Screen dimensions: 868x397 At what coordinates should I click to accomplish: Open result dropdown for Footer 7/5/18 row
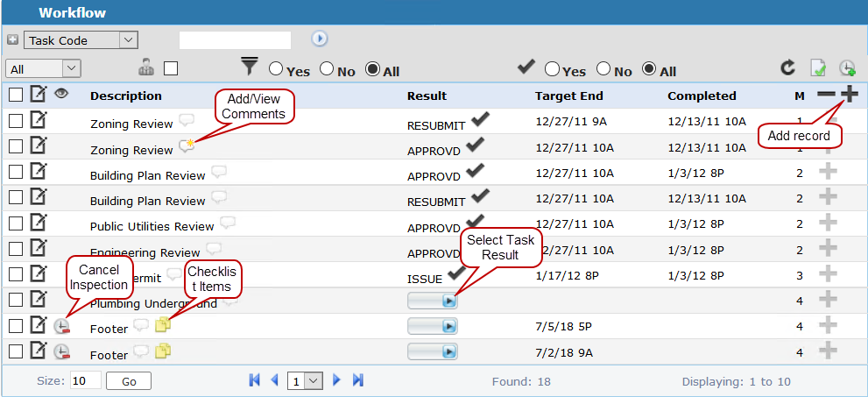pos(433,326)
